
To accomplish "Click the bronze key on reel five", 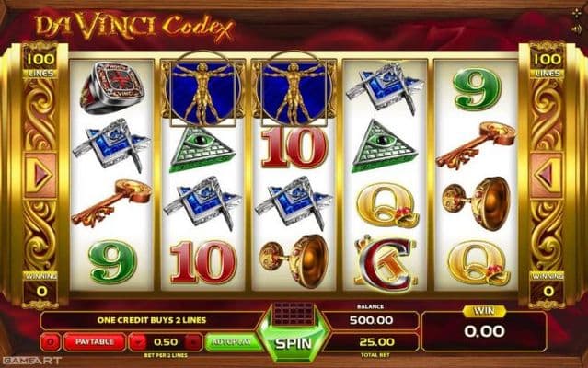I will (476, 144).
